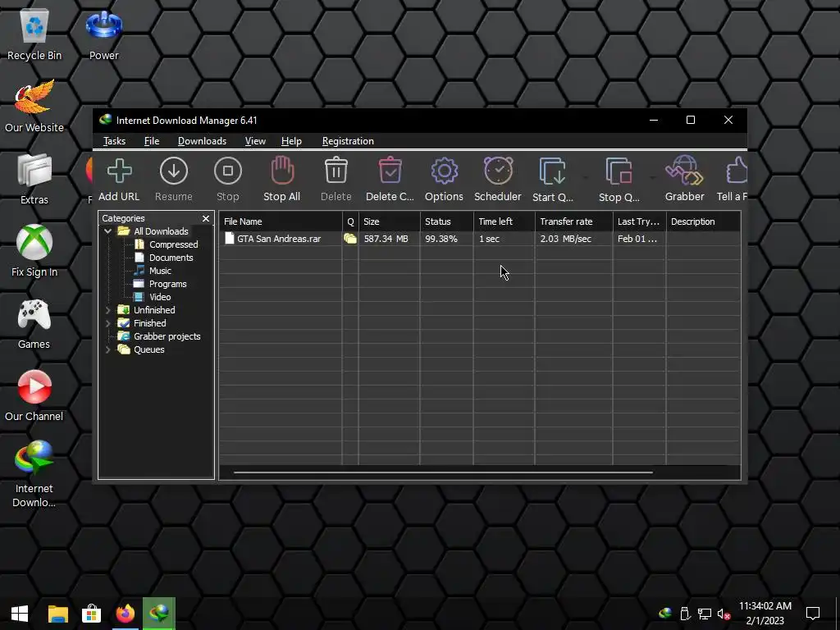The height and width of the screenshot is (630, 840).
Task: Open the Windows Start menu
Action: point(20,614)
